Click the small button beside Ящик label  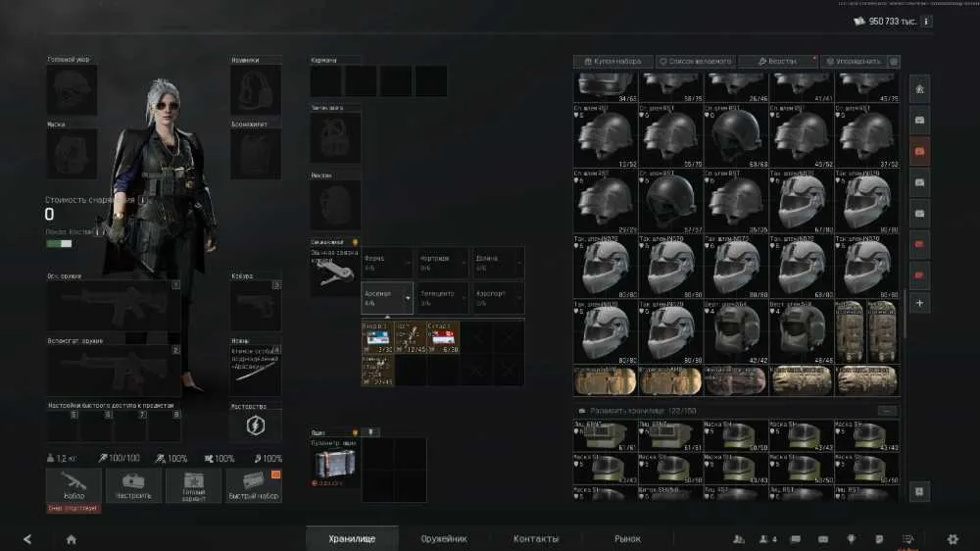[371, 432]
